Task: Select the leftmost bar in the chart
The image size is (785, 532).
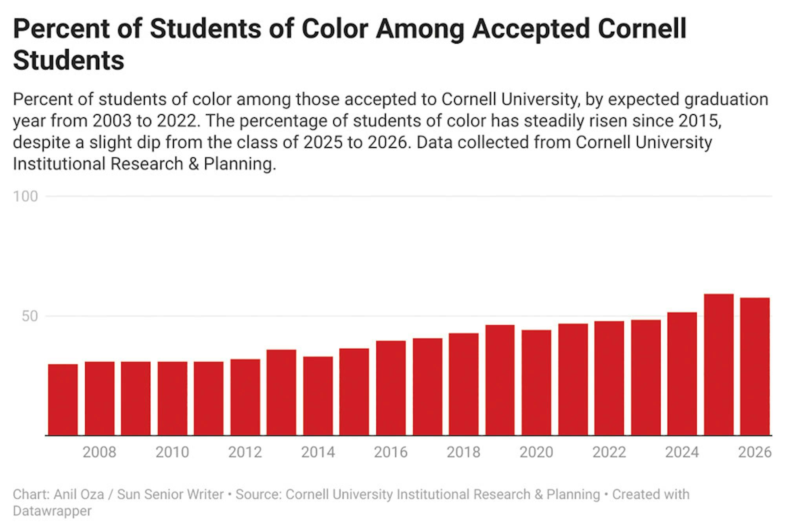Action: pyautogui.click(x=63, y=399)
